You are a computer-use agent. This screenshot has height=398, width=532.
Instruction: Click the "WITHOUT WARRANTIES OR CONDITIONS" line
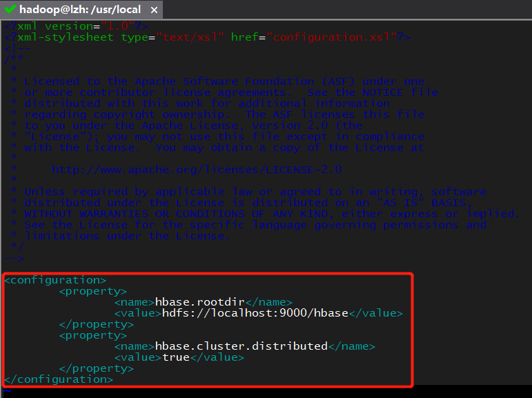272,214
